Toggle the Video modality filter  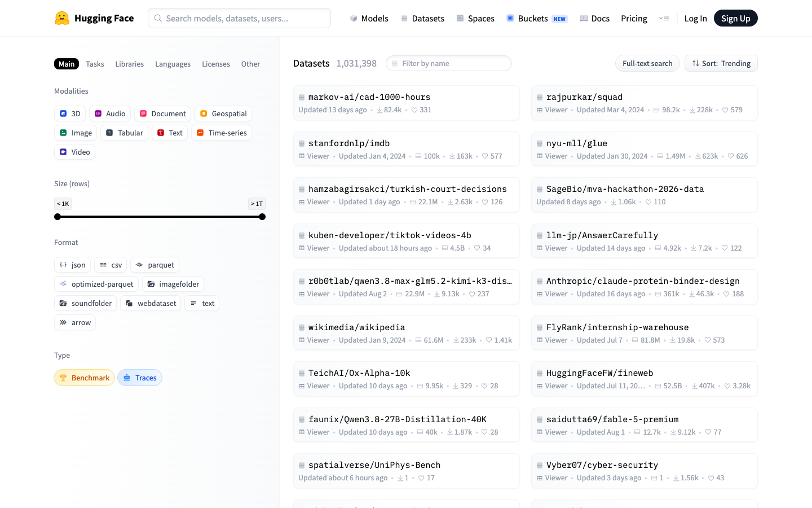[74, 152]
